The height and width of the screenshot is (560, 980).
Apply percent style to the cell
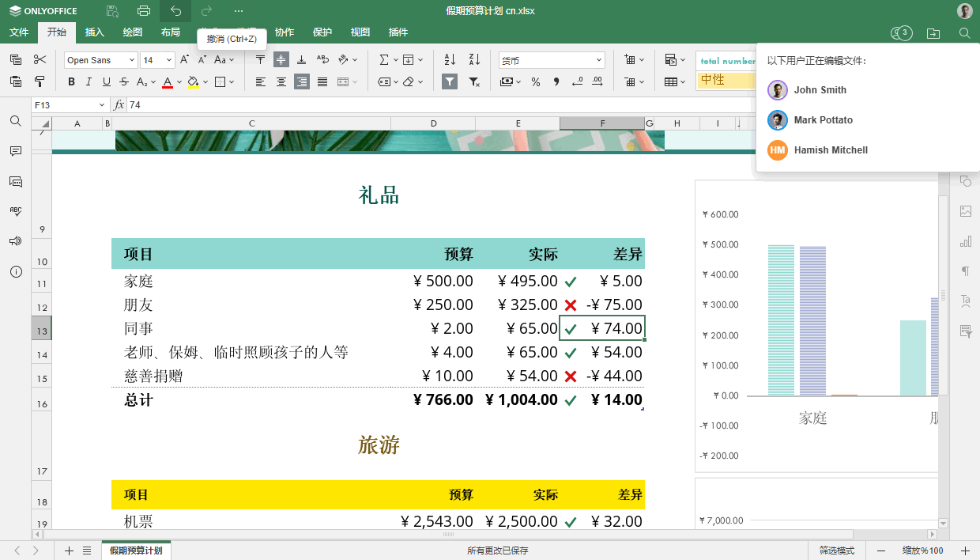(535, 81)
